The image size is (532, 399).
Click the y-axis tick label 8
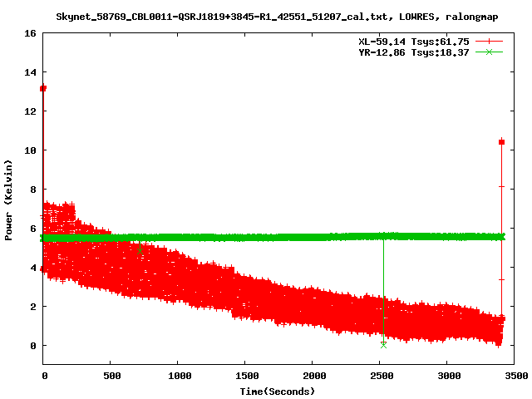(33, 190)
